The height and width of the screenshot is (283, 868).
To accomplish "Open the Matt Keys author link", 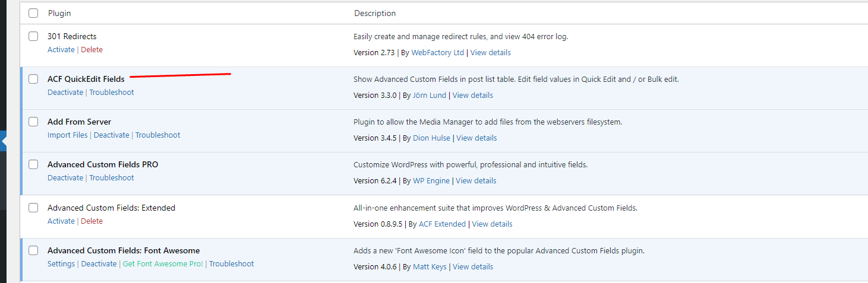I will tap(430, 267).
